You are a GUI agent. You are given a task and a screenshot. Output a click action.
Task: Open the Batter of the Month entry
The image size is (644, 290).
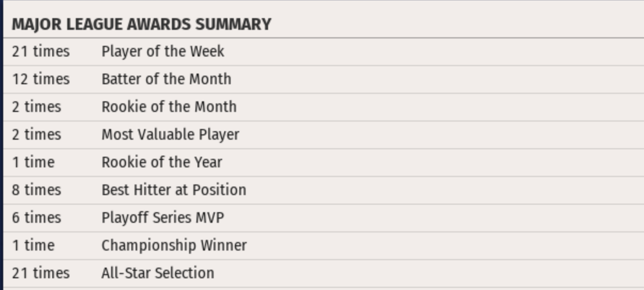(166, 79)
